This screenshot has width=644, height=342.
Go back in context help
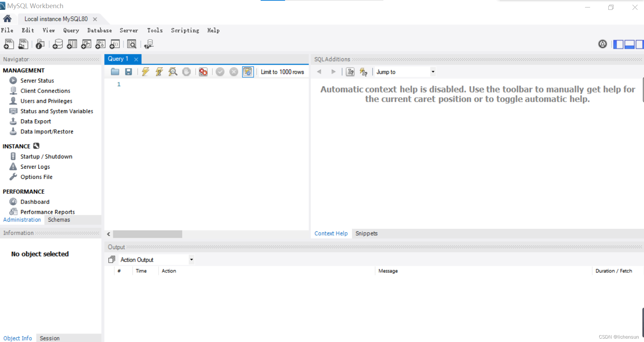[319, 72]
